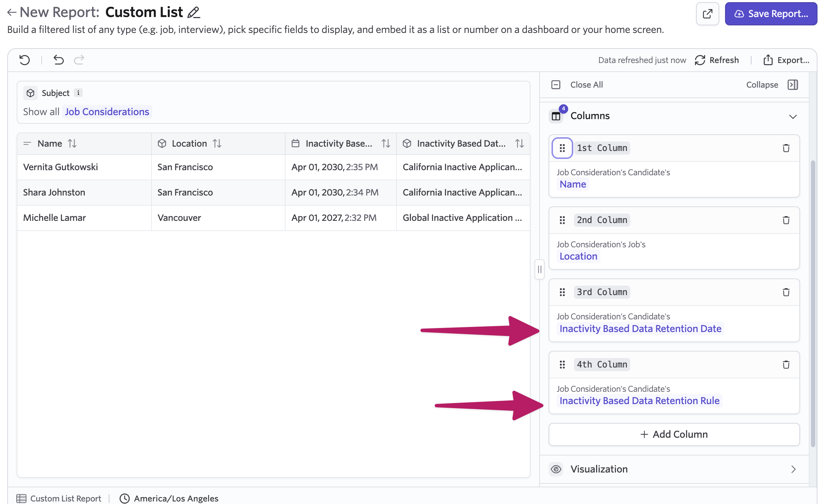Click the back arrow beside New Report
The image size is (824, 504).
coord(12,13)
